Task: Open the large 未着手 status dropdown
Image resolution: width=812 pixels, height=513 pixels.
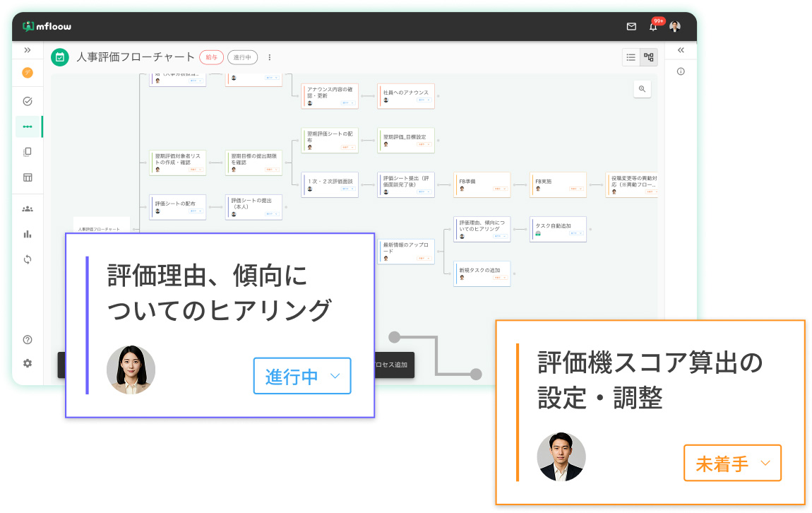Action: click(x=732, y=464)
